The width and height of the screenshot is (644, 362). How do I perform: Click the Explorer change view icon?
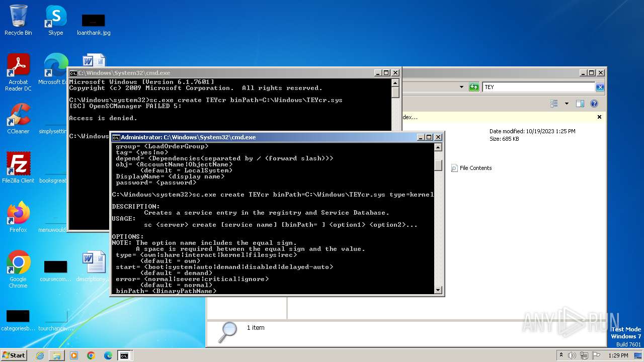pyautogui.click(x=554, y=104)
